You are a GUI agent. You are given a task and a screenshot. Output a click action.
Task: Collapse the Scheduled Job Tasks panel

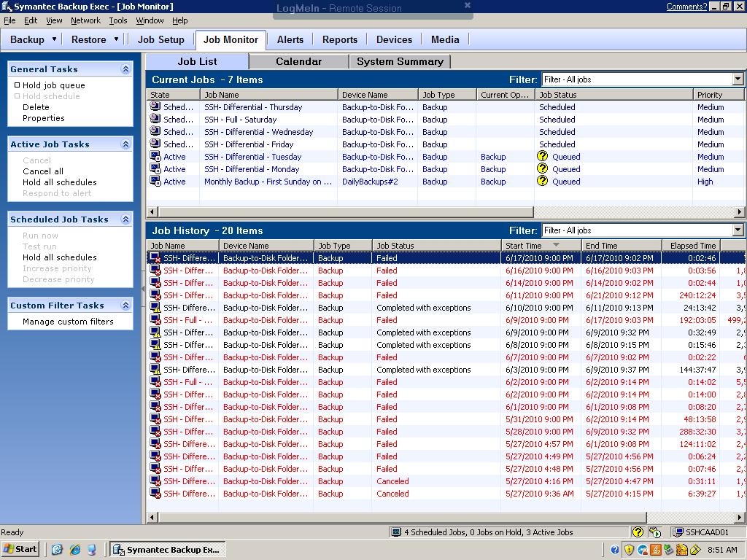pos(125,219)
